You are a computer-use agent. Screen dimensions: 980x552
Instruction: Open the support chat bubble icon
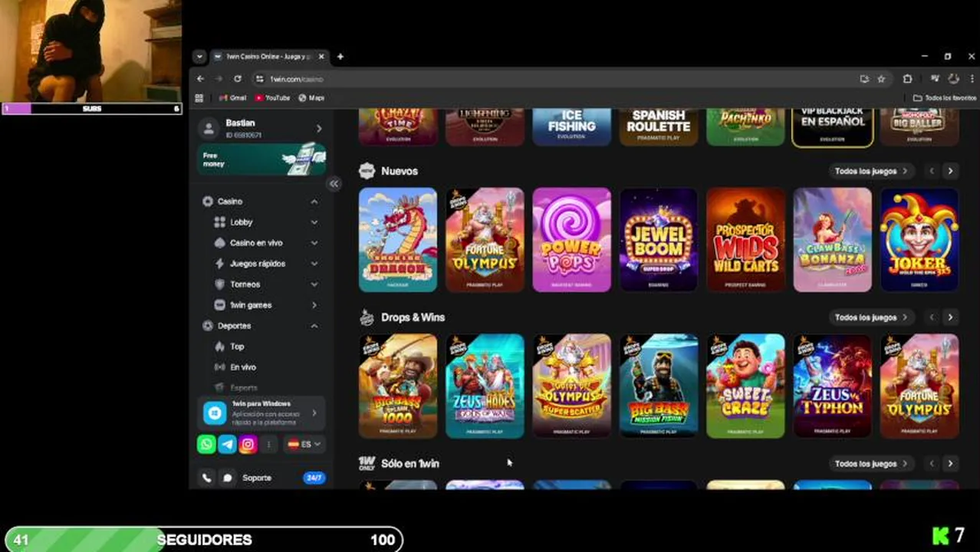click(x=228, y=478)
